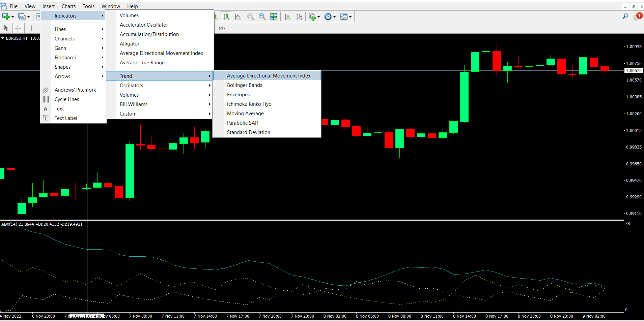Expand the Indicators list dropdown arrow
The width and height of the screenshot is (644, 321).
[x=318, y=17]
